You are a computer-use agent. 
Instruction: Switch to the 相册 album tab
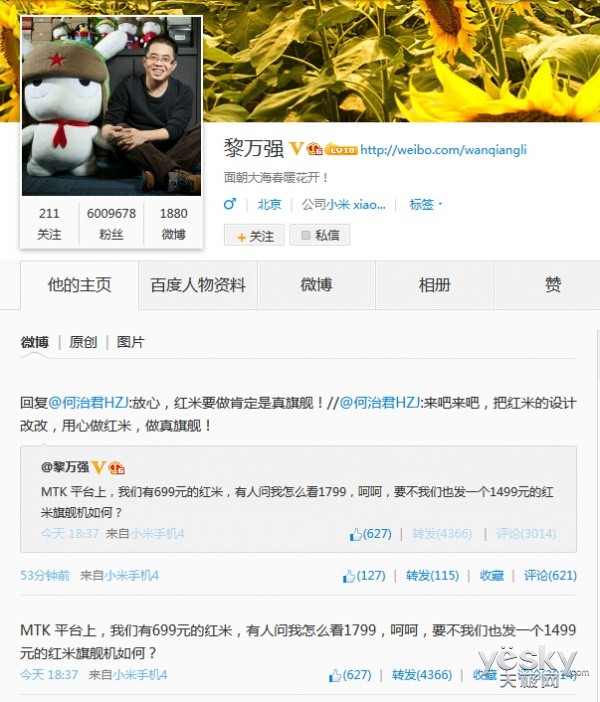click(x=434, y=285)
